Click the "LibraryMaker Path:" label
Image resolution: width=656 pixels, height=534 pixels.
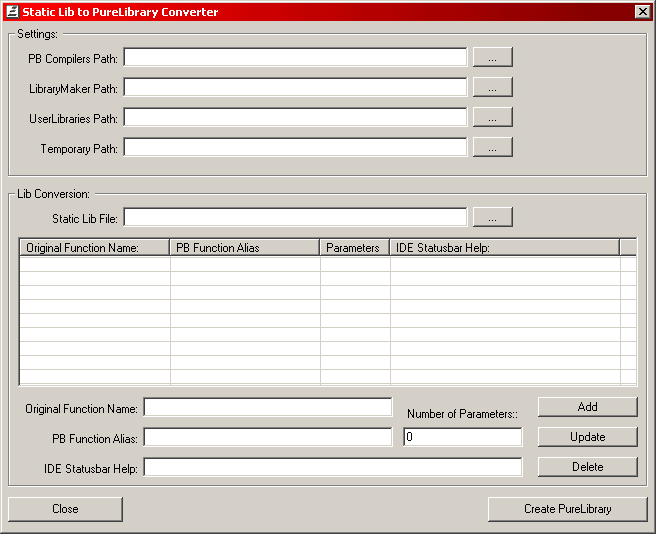tap(73, 89)
